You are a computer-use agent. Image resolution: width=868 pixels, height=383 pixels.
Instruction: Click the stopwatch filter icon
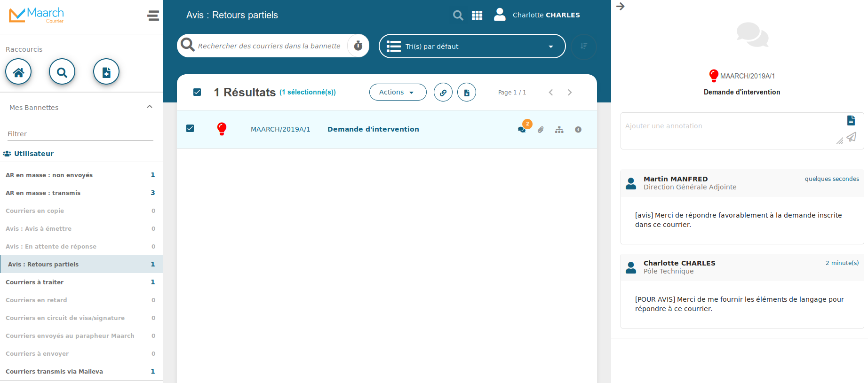click(x=358, y=46)
